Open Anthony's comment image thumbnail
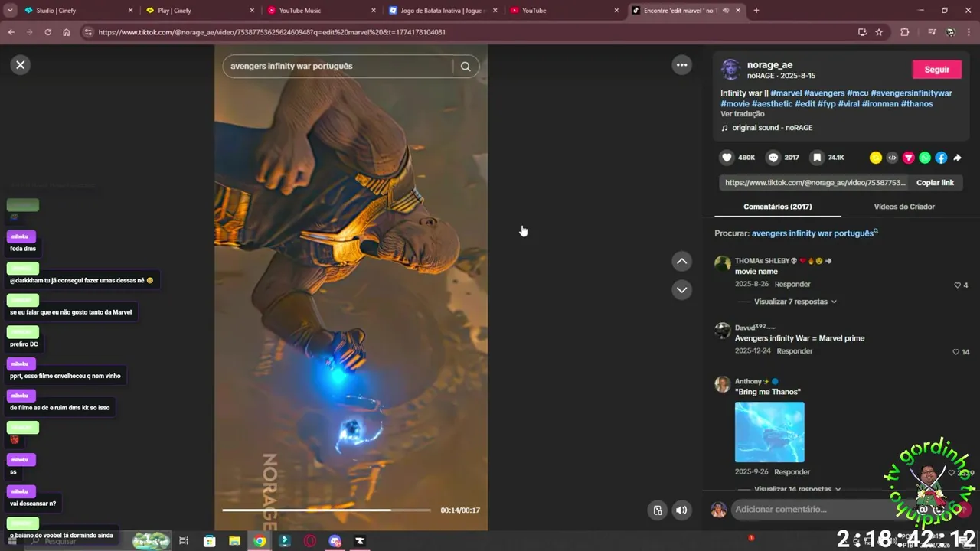The image size is (980, 551). point(769,432)
